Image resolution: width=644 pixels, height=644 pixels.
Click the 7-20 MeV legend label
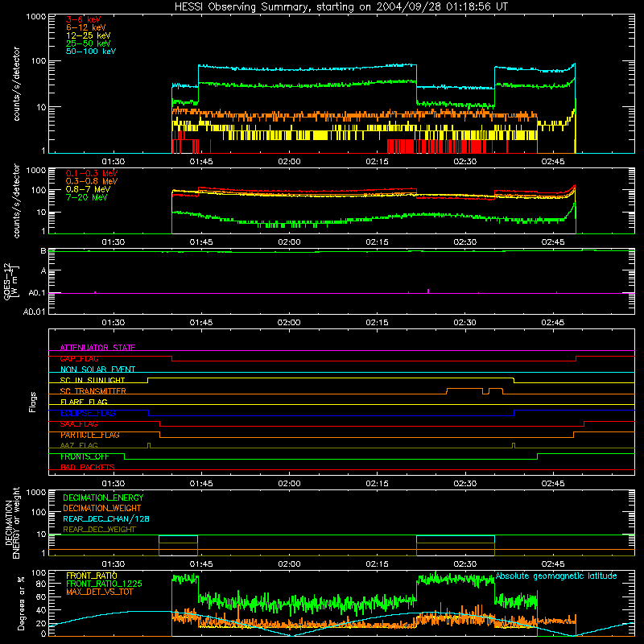click(x=86, y=197)
